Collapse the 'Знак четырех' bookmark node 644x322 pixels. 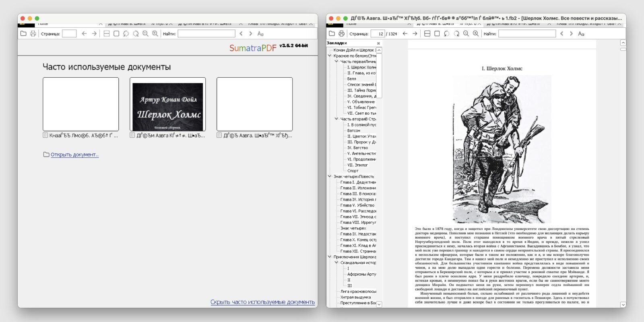330,176
